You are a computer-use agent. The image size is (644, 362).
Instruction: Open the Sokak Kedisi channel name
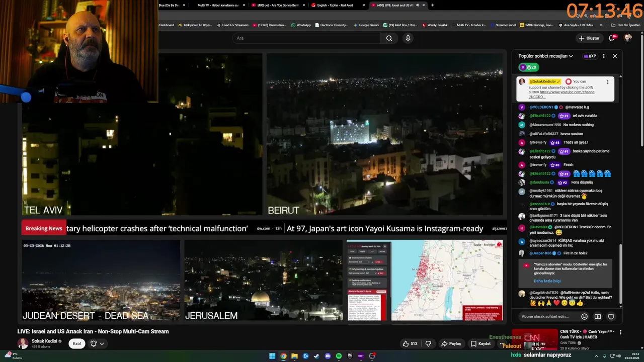click(44, 341)
